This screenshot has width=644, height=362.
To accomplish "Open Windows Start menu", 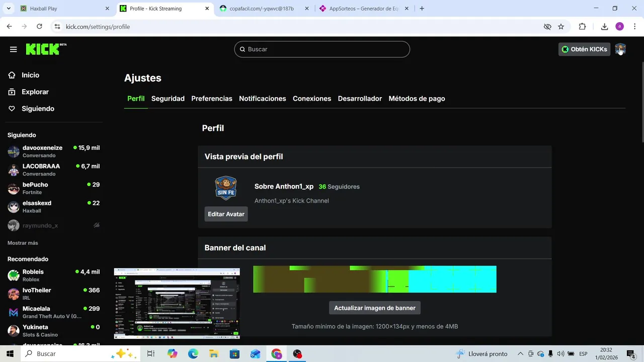I will (10, 354).
